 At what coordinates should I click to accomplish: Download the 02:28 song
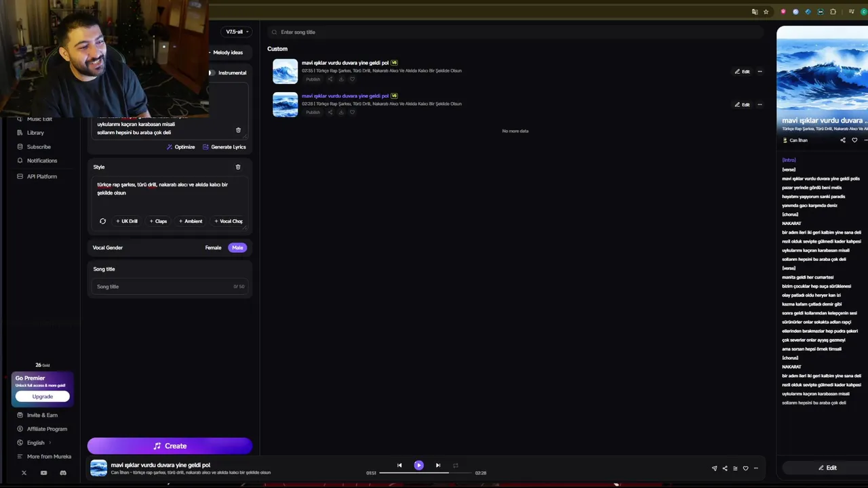pyautogui.click(x=341, y=113)
